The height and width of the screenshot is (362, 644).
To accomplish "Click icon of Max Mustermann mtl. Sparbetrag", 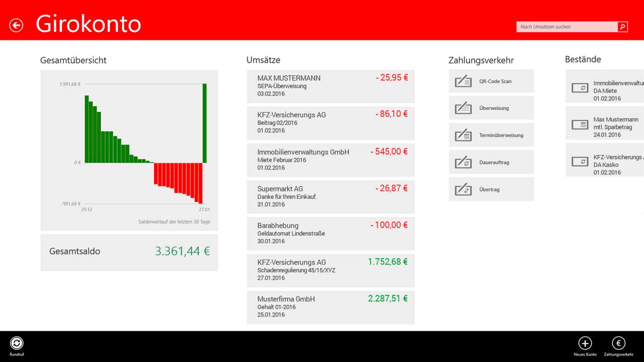I will point(580,125).
